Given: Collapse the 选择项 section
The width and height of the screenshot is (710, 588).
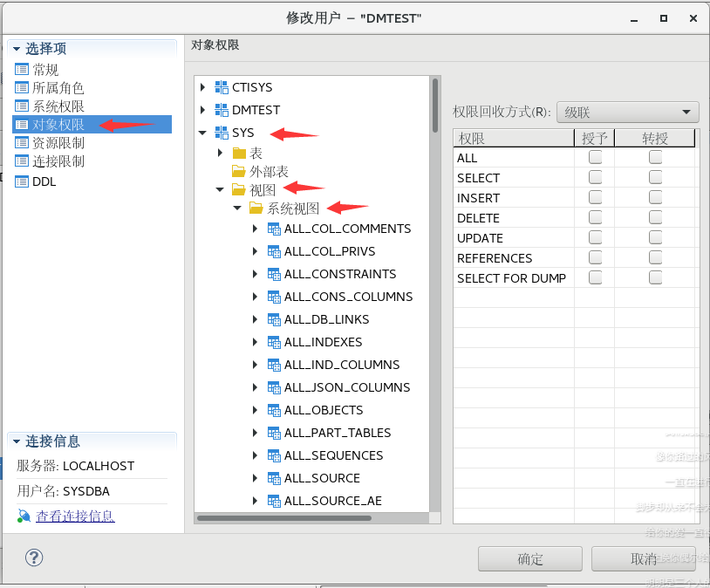Looking at the screenshot, I should [17, 49].
